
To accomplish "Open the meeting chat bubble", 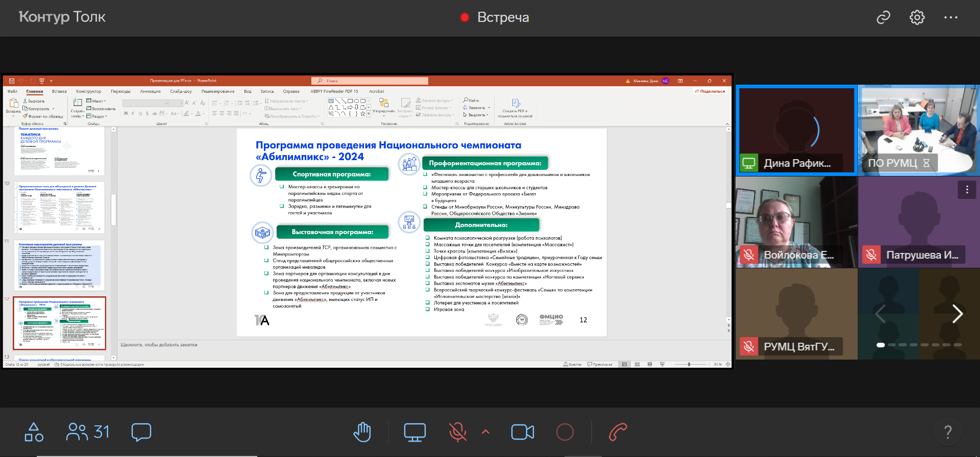I will tap(141, 432).
